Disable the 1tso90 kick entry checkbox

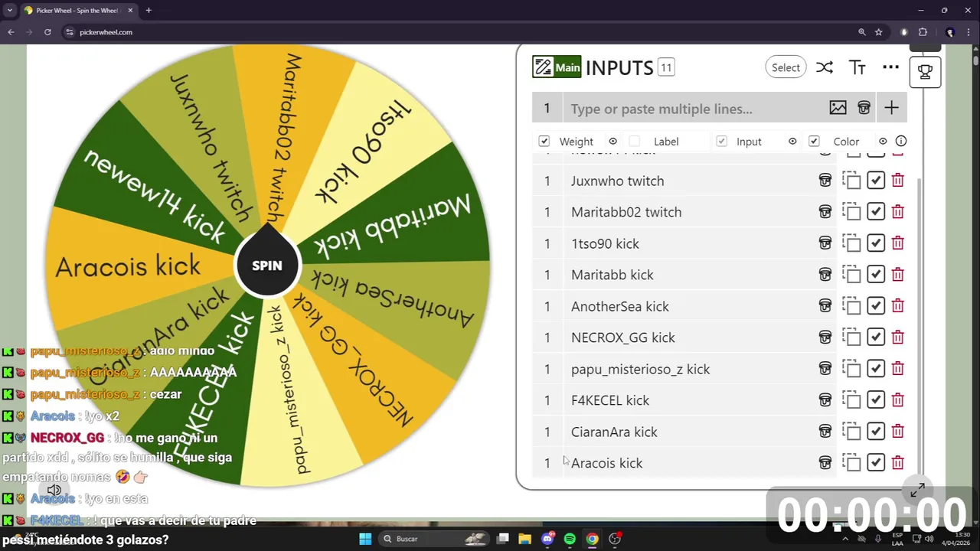coord(876,243)
